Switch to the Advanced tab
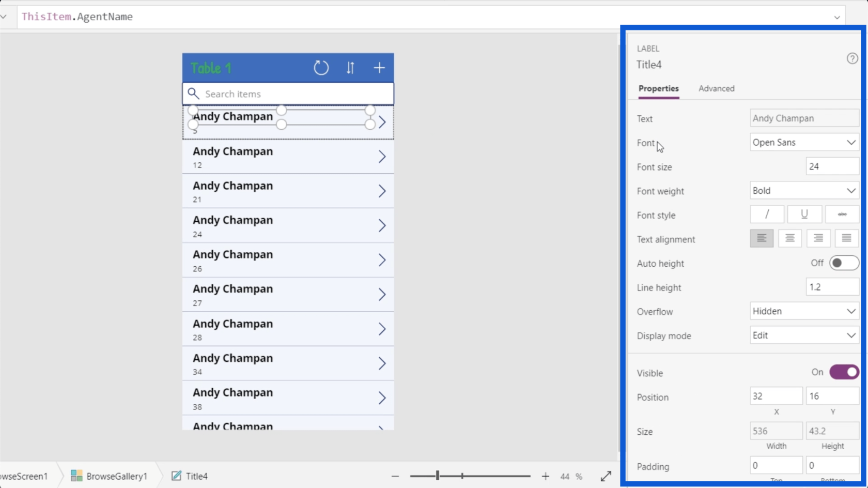The height and width of the screenshot is (488, 868). (716, 88)
